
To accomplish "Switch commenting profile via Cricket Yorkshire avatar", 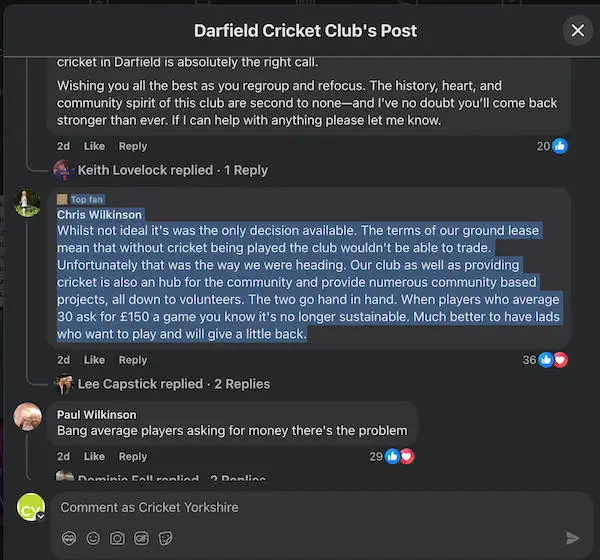I will click(31, 507).
